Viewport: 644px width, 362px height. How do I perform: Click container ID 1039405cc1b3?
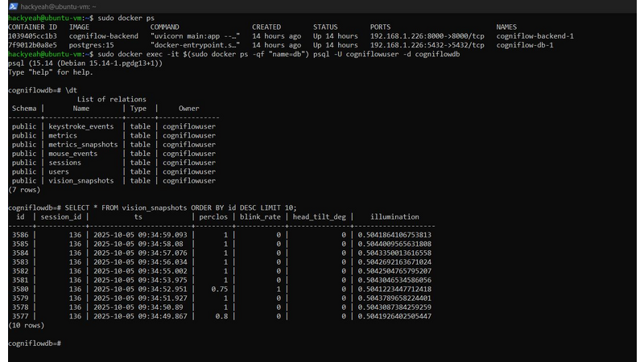click(x=32, y=36)
